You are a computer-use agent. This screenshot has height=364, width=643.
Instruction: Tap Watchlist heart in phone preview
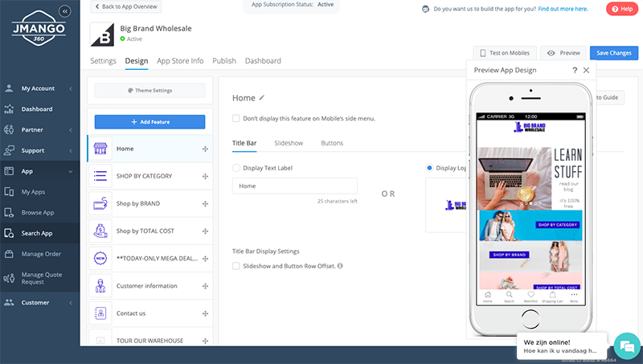click(x=530, y=297)
